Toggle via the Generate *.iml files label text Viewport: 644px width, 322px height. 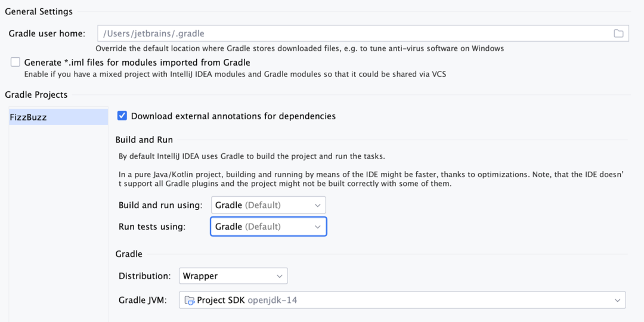click(x=137, y=63)
